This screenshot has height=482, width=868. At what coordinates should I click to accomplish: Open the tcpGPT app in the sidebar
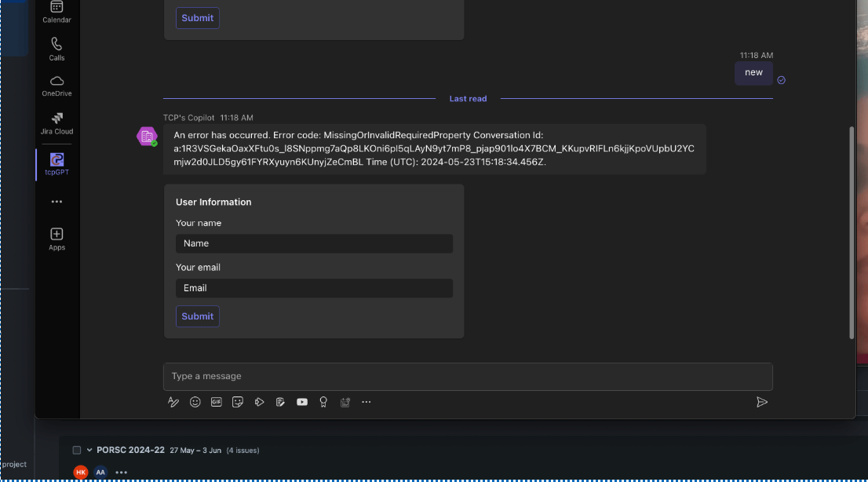pyautogui.click(x=57, y=163)
